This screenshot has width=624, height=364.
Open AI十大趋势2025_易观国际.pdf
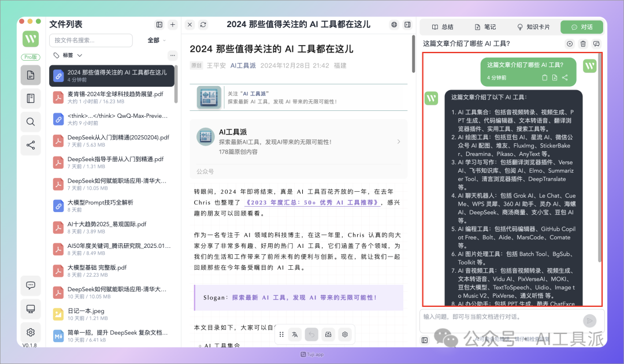(112, 228)
